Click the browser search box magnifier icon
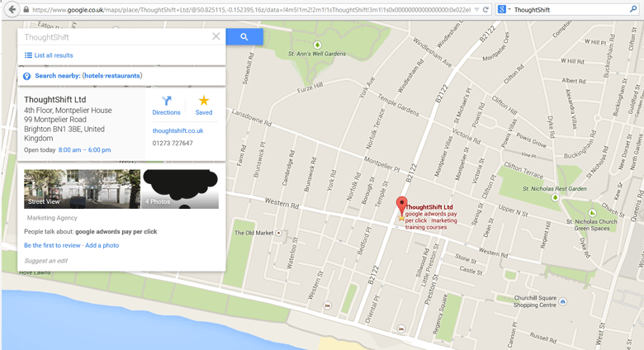 (633, 9)
